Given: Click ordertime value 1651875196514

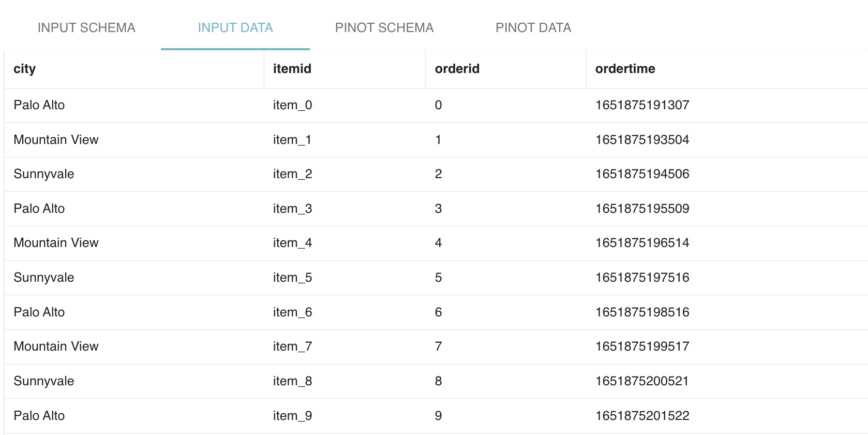Looking at the screenshot, I should [642, 243].
